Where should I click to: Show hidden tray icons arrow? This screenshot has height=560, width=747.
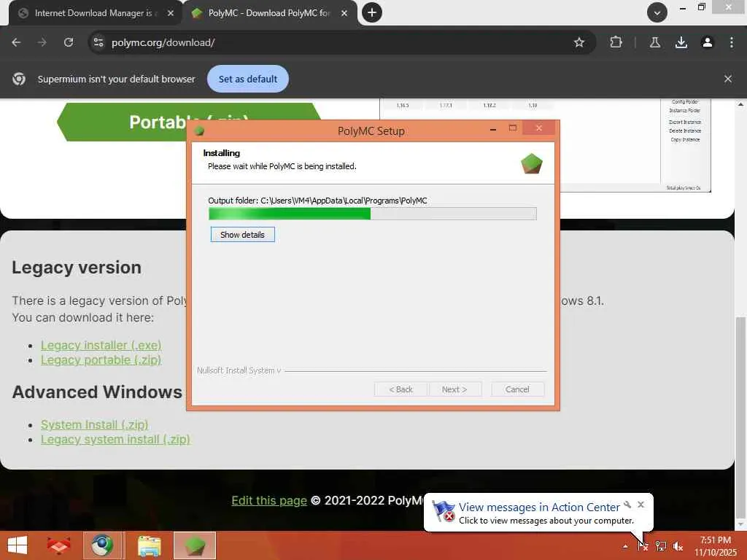624,546
